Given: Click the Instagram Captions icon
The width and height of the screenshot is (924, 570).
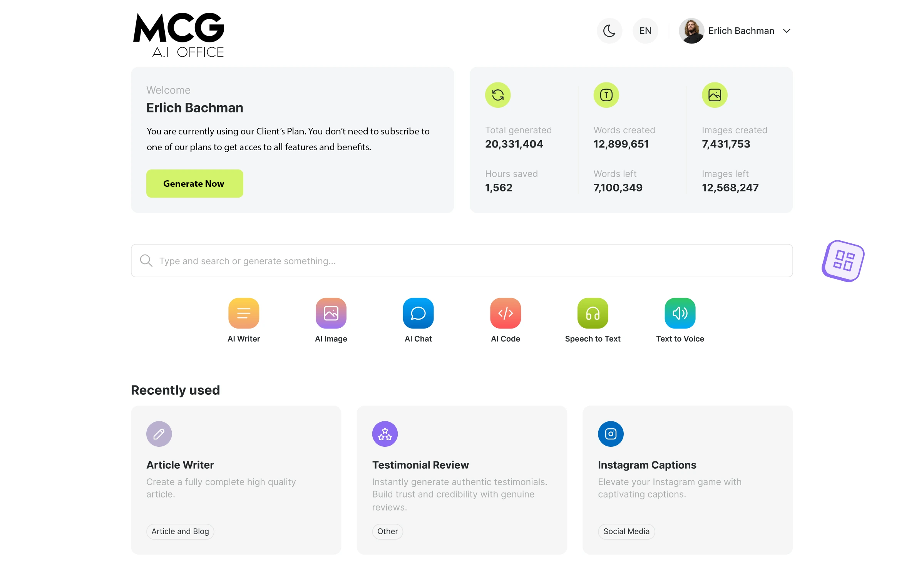Looking at the screenshot, I should [x=610, y=434].
